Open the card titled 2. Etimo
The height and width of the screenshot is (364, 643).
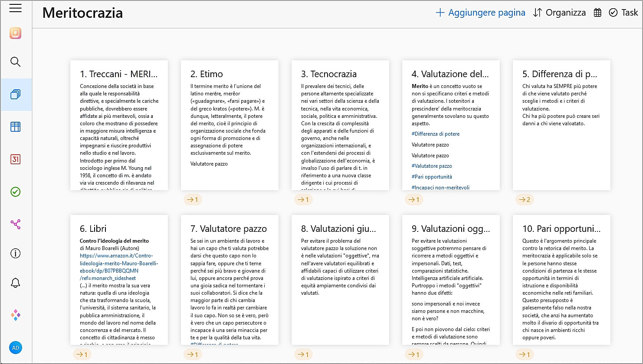click(230, 125)
